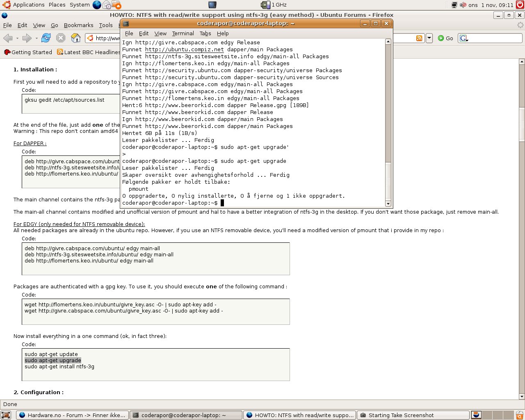The width and height of the screenshot is (525, 420).
Task: Click 'sudo apt-get install ntfs-3g' code line
Action: pyautogui.click(x=59, y=366)
